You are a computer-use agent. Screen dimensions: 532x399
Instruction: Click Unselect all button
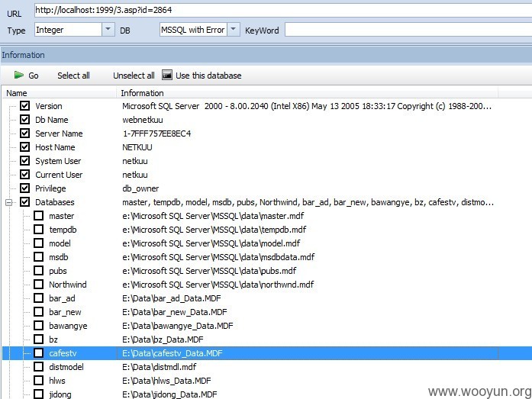[x=134, y=76]
